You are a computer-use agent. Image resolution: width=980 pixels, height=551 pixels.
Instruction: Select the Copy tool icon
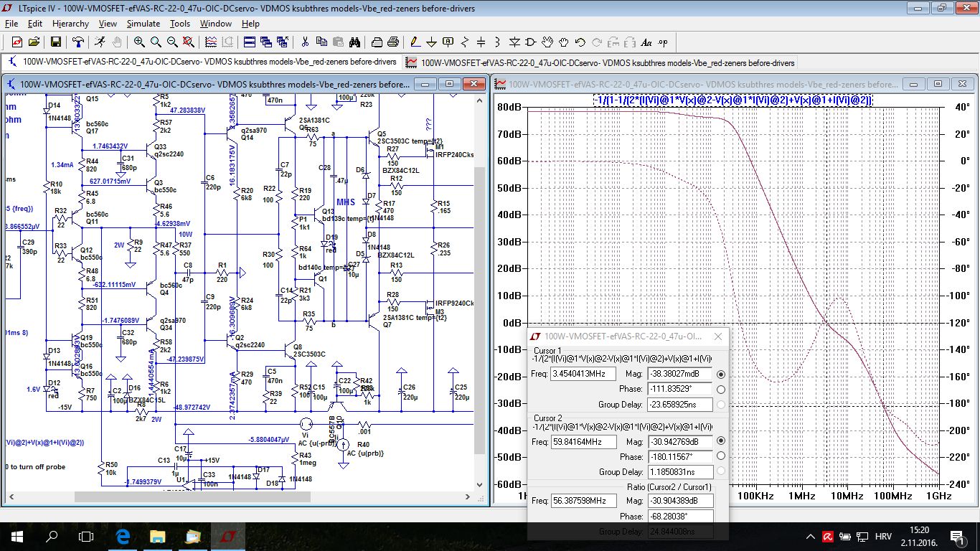point(321,42)
